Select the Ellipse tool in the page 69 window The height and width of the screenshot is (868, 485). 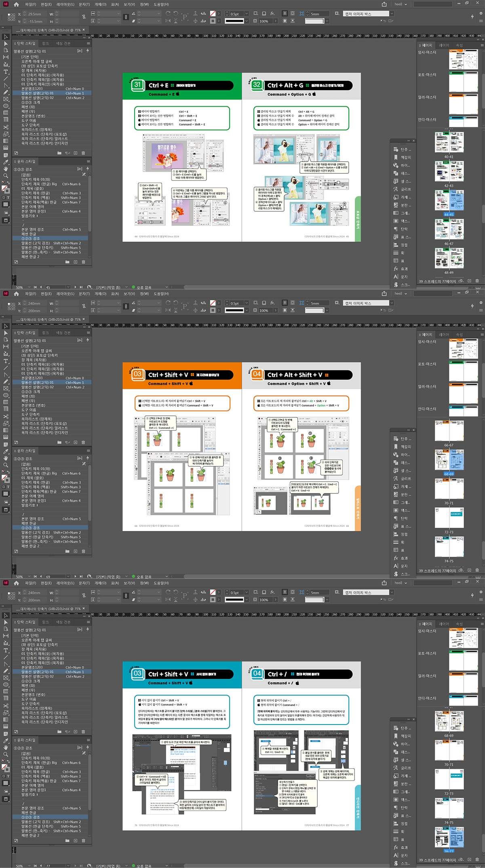pyautogui.click(x=6, y=396)
